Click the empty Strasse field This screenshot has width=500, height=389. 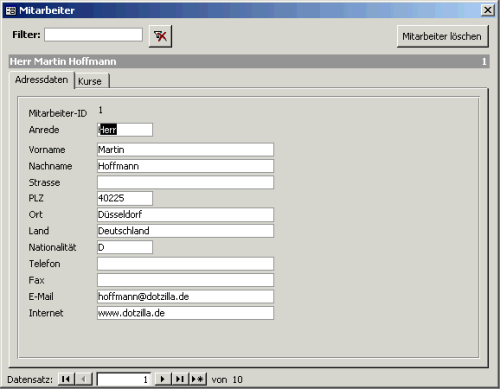pos(185,182)
